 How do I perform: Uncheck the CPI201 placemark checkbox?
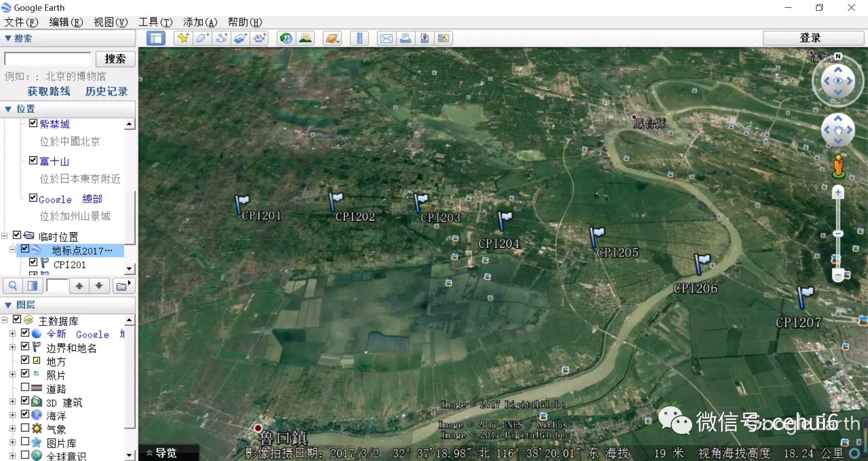(x=33, y=262)
